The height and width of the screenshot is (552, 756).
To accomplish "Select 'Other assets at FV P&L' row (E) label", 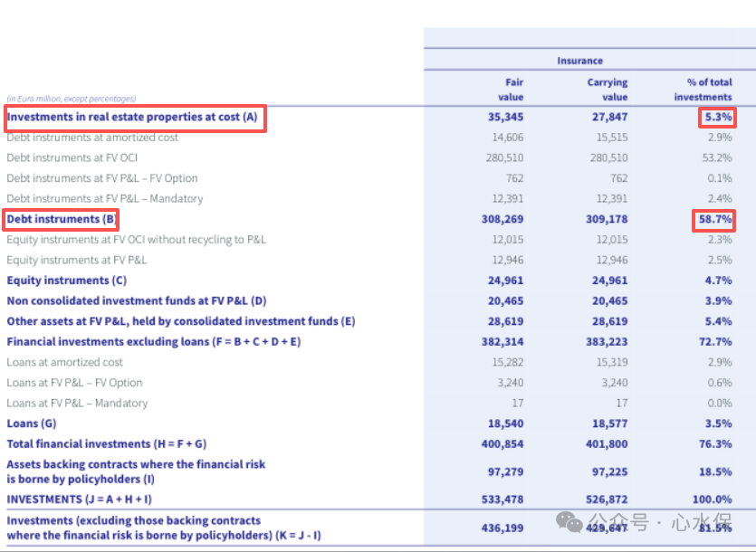I will [x=181, y=321].
